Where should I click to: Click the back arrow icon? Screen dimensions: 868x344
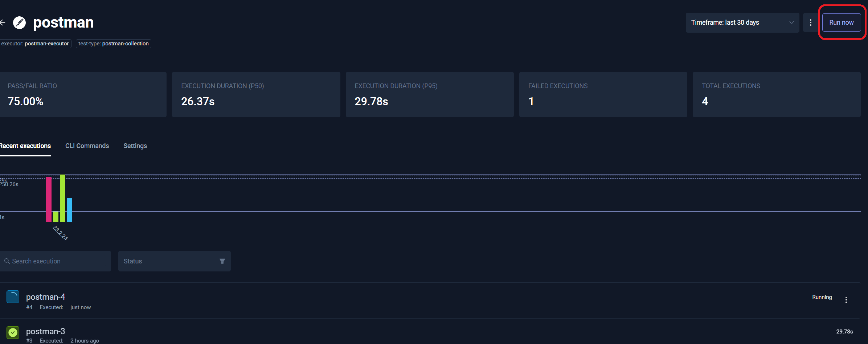point(3,22)
